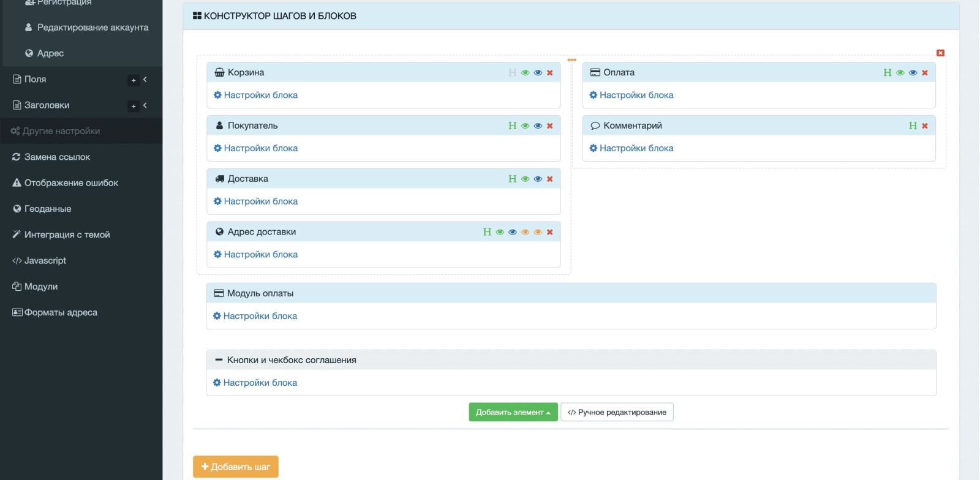Toggle blue eye in Доставка block
This screenshot has height=480, width=980.
point(538,179)
